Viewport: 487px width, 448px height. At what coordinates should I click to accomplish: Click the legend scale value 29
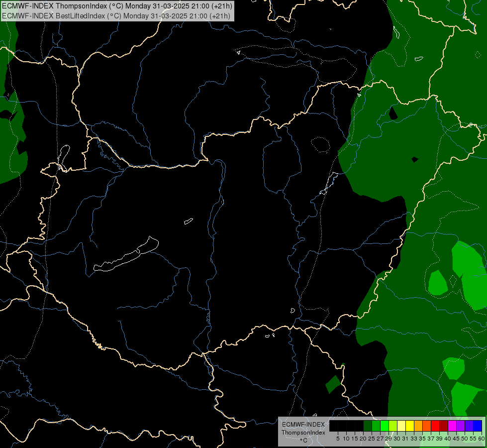point(389,439)
